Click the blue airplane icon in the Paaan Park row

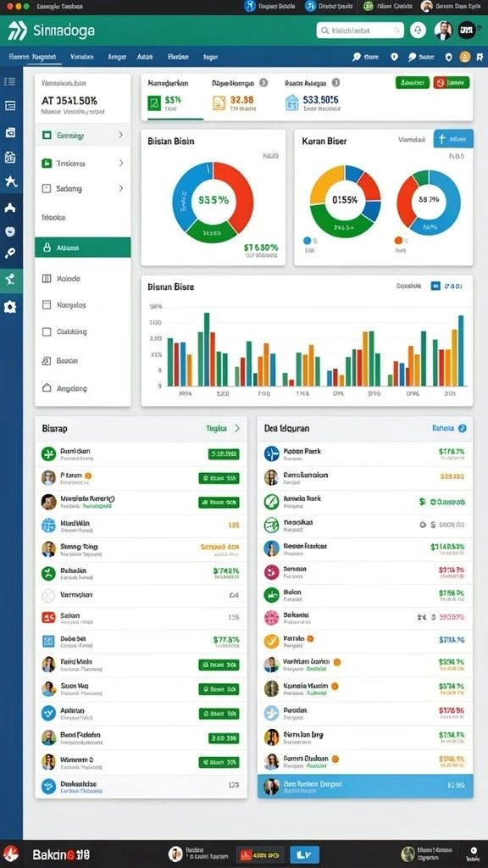(x=271, y=454)
